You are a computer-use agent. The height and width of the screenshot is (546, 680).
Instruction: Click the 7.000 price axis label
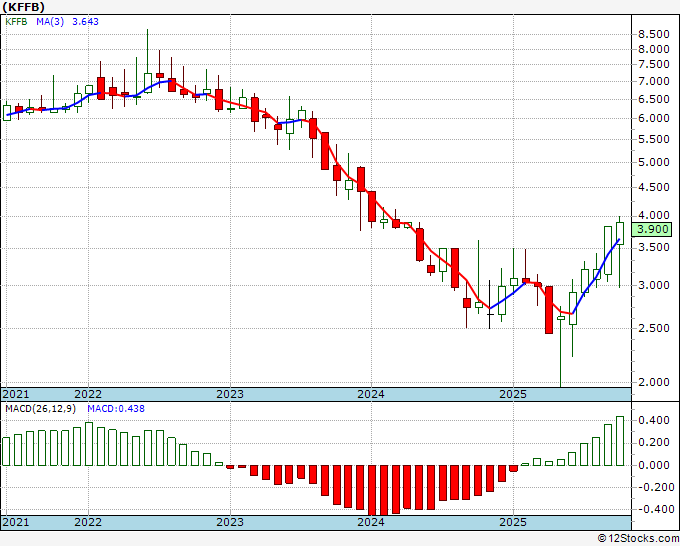click(654, 82)
